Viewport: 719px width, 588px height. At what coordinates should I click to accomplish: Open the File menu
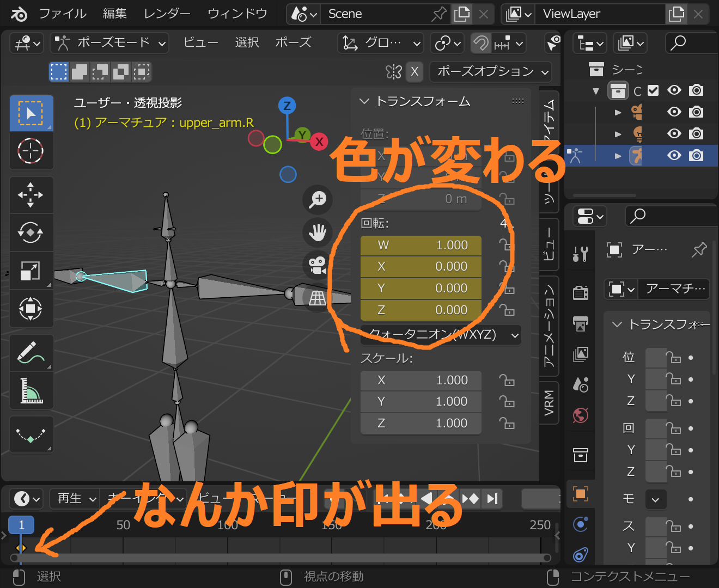coord(63,14)
